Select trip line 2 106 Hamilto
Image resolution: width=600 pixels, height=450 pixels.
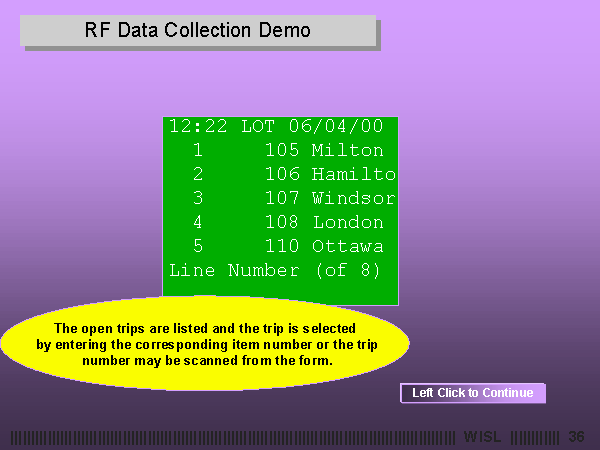pos(294,174)
